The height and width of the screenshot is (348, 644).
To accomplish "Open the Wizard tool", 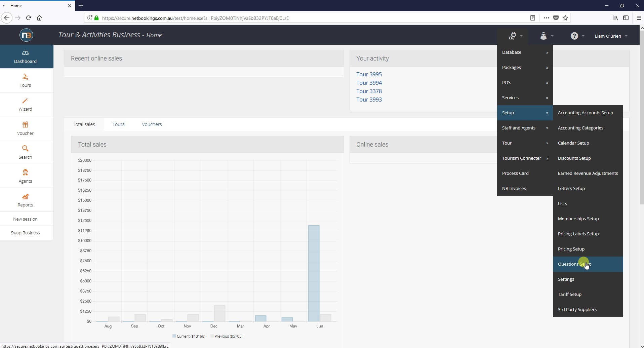I will click(25, 104).
